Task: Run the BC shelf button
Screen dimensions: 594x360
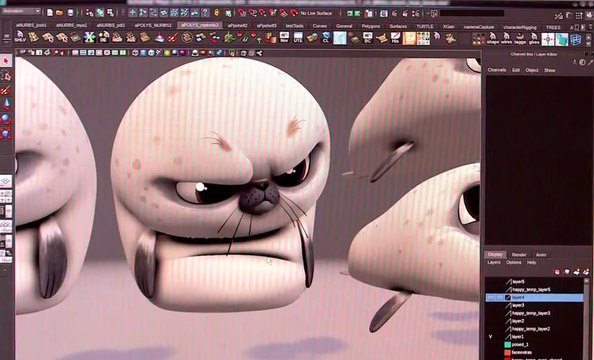Action: tap(367, 38)
